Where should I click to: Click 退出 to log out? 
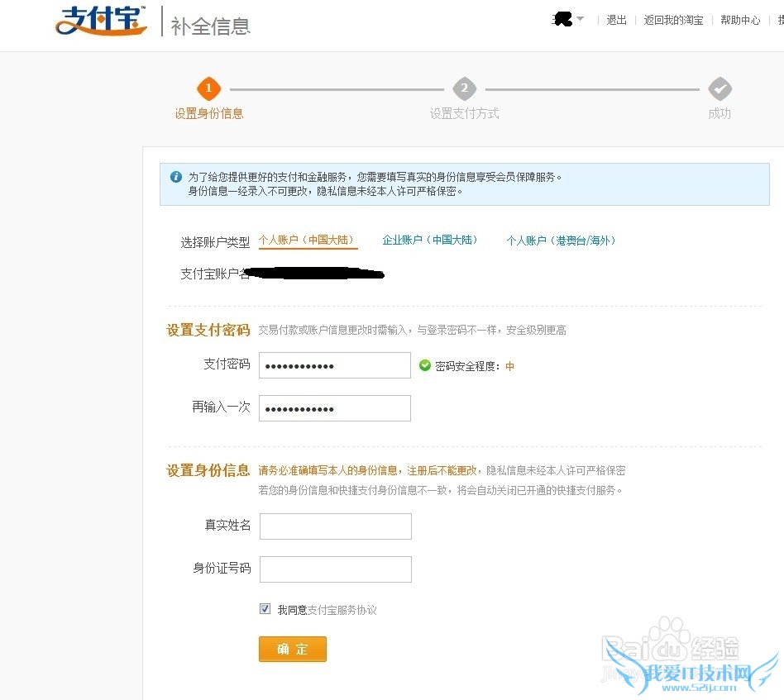616,20
